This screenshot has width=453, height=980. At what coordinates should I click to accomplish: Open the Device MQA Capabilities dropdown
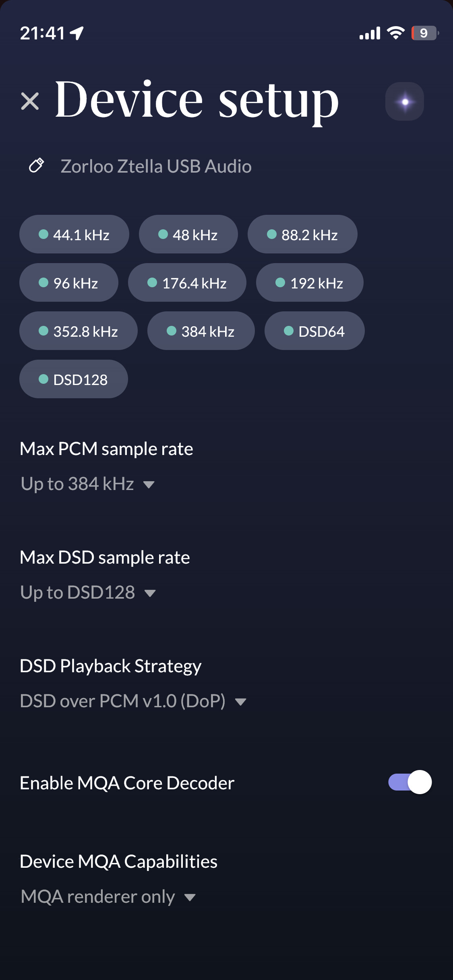click(x=108, y=897)
